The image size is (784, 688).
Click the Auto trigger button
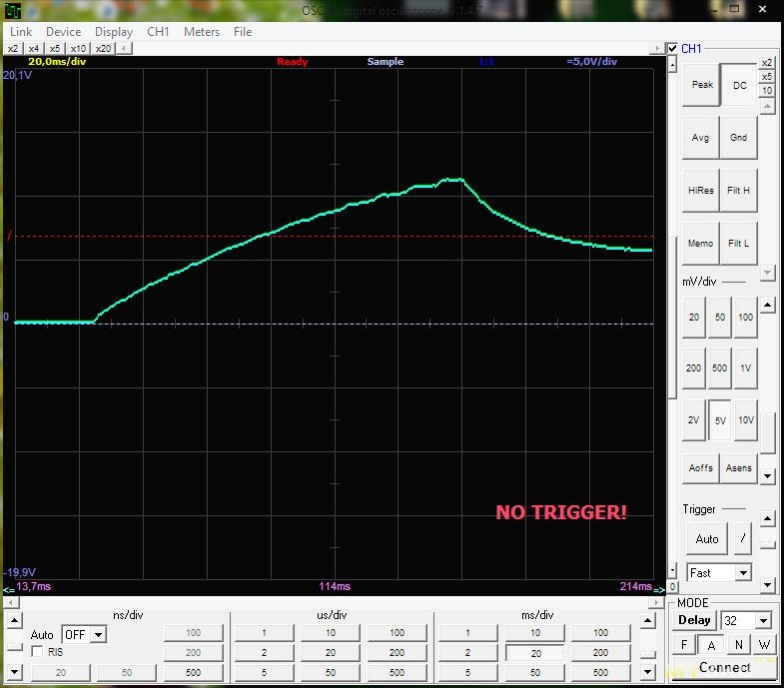[706, 539]
